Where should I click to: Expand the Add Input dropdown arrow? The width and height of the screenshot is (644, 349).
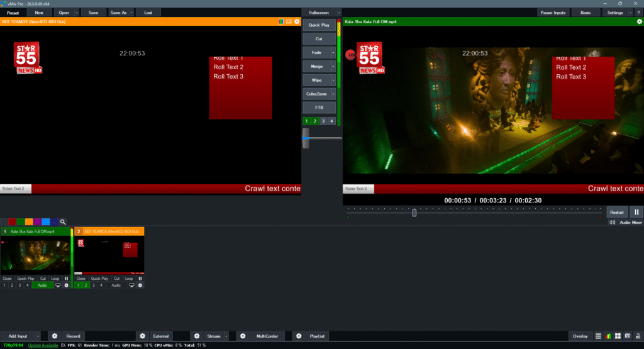coord(38,336)
